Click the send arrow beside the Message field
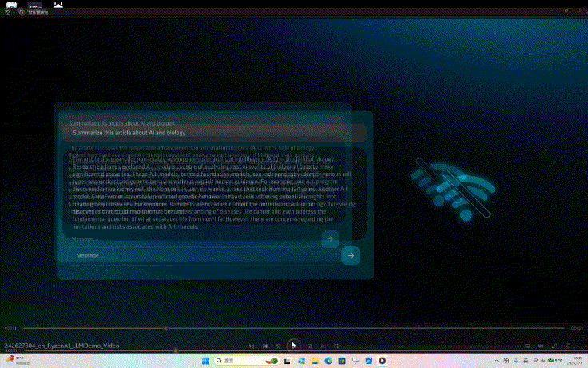Image resolution: width=588 pixels, height=368 pixels. click(349, 255)
